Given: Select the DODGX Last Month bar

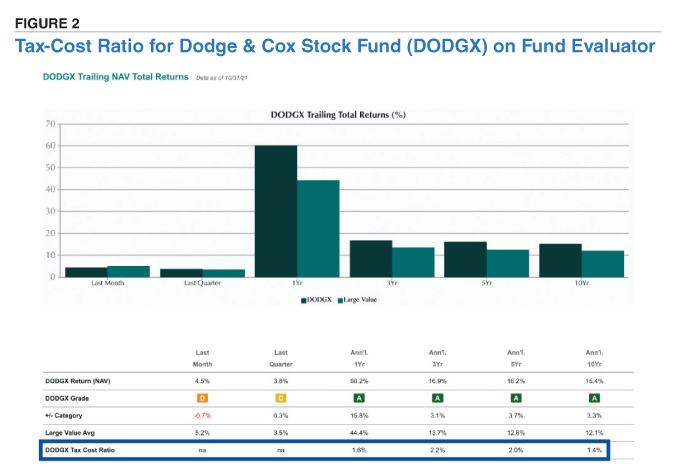Looking at the screenshot, I should [x=87, y=272].
